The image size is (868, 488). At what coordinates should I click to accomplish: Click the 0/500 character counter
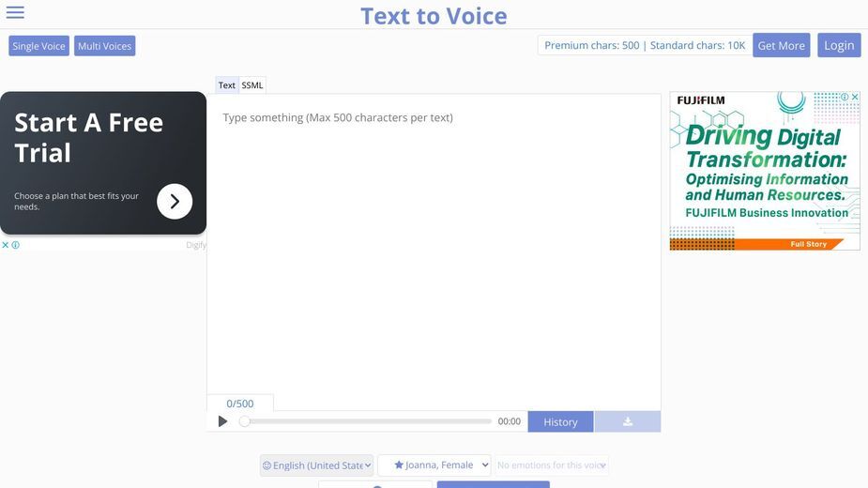pos(239,404)
